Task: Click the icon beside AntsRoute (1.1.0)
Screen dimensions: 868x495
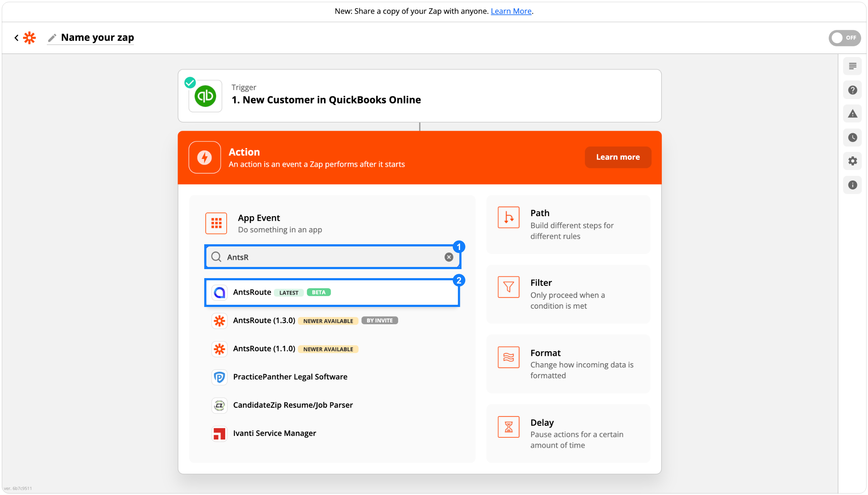Action: click(x=219, y=349)
